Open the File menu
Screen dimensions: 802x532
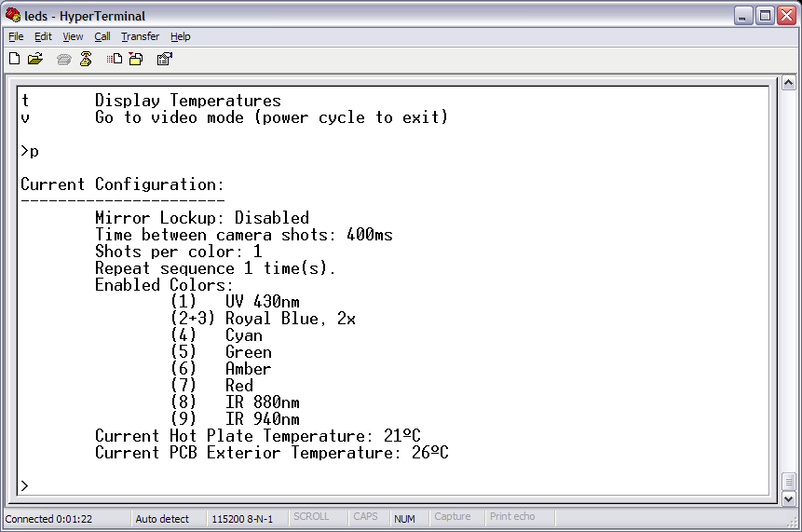(x=16, y=36)
